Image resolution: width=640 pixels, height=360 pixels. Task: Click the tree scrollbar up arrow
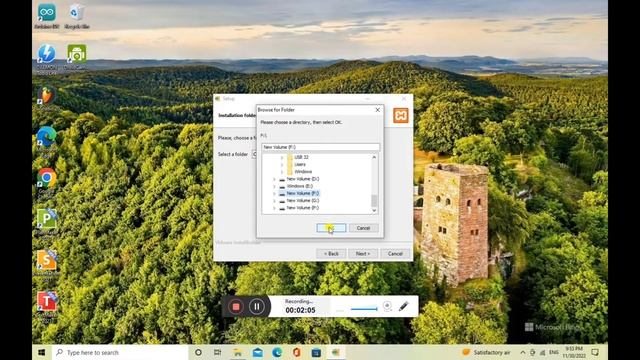[x=374, y=157]
